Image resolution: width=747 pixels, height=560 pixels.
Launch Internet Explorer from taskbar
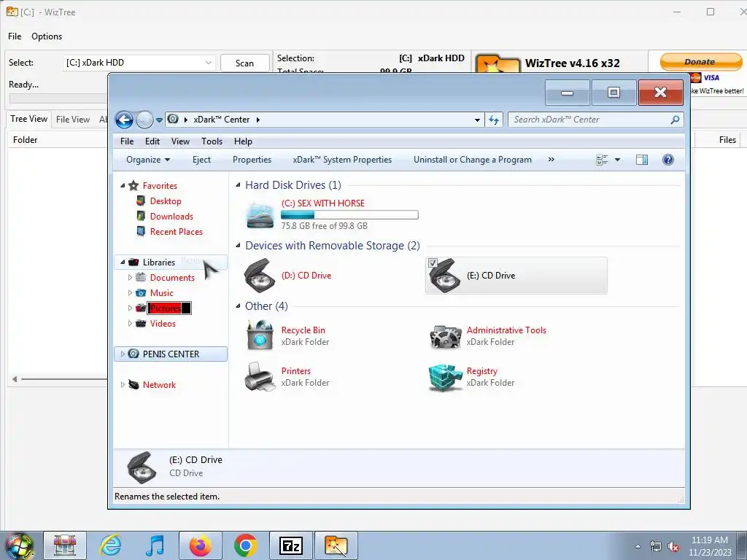tap(111, 545)
